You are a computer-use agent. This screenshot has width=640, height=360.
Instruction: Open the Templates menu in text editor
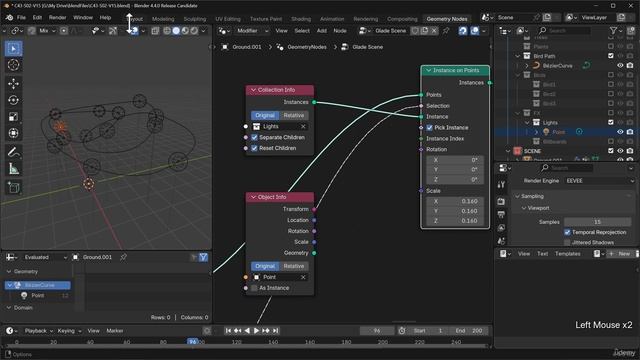point(567,254)
